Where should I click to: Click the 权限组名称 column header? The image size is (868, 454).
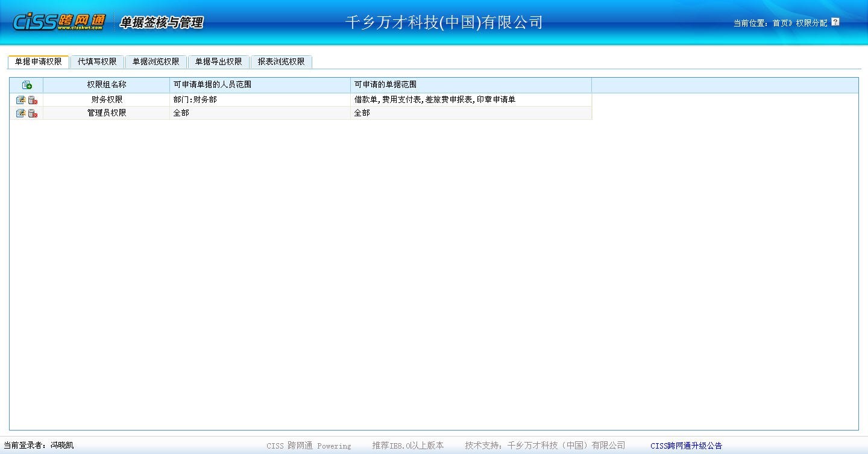[x=107, y=85]
